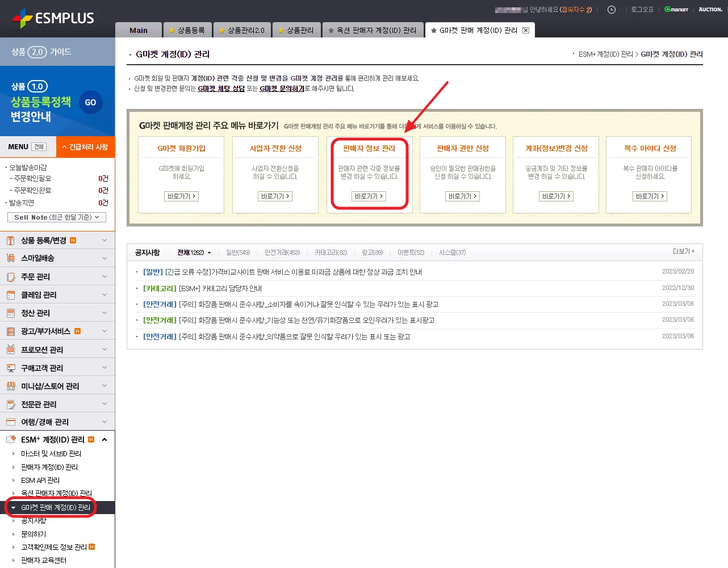The height and width of the screenshot is (568, 728).
Task: Open the G마켓 문의하기 link
Action: [x=282, y=89]
